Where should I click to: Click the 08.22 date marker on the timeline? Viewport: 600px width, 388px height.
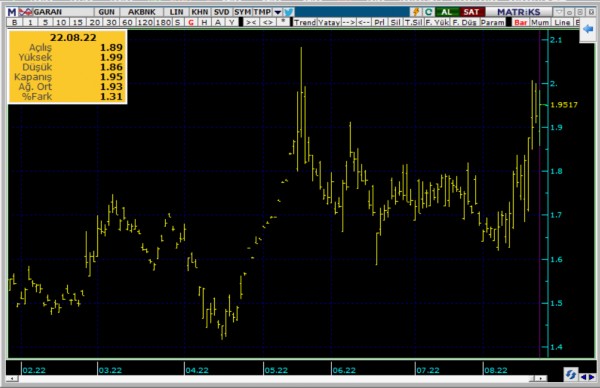point(495,370)
